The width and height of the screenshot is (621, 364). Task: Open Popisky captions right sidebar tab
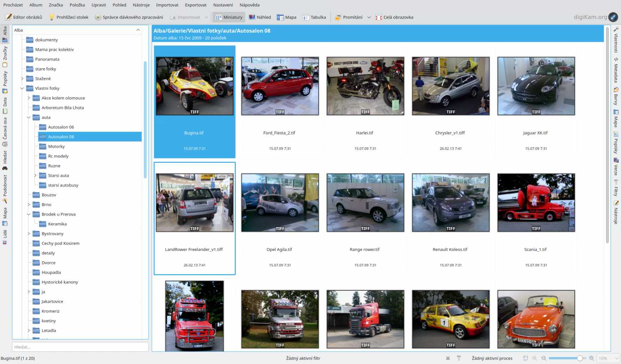coord(616,142)
